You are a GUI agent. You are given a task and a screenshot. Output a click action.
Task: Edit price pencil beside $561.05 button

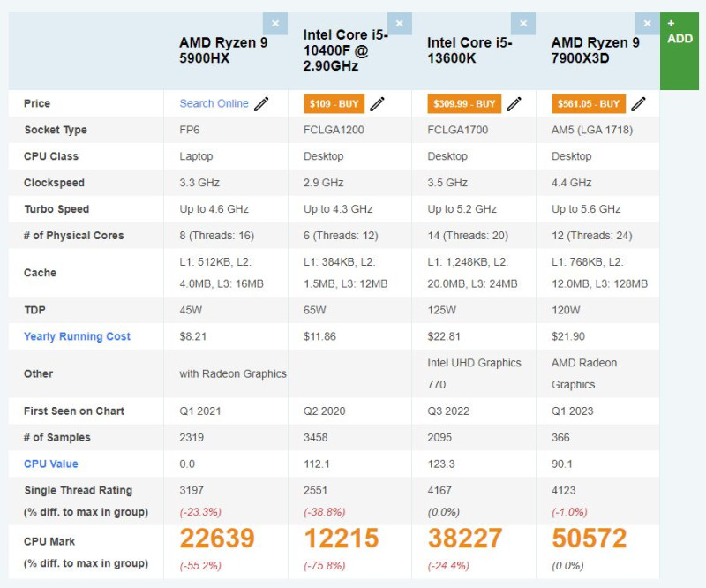pos(638,103)
